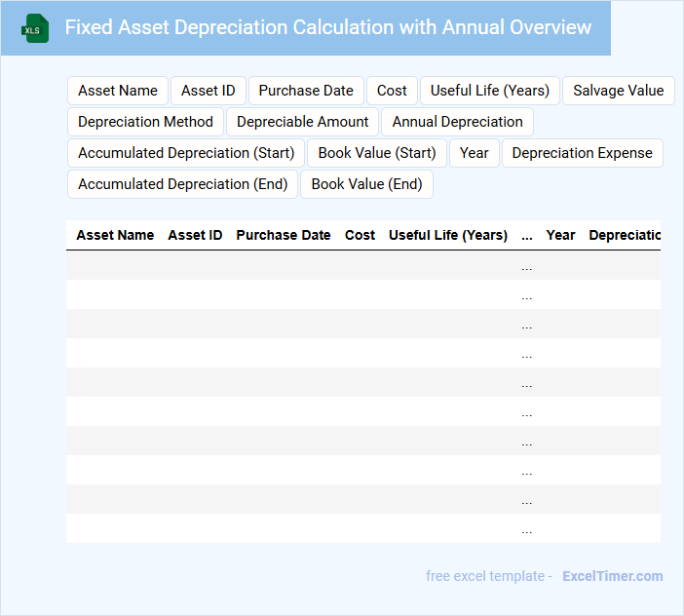
Task: Click the green XLS file icon
Action: (x=35, y=28)
